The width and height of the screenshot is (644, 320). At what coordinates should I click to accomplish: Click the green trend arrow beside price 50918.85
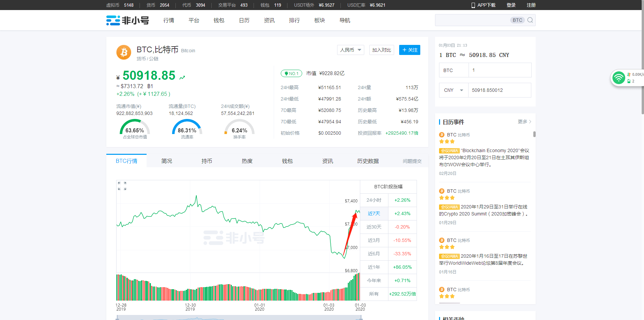182,78
